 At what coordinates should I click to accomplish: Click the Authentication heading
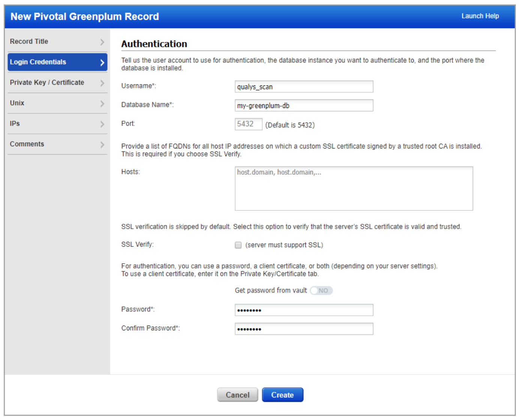154,44
